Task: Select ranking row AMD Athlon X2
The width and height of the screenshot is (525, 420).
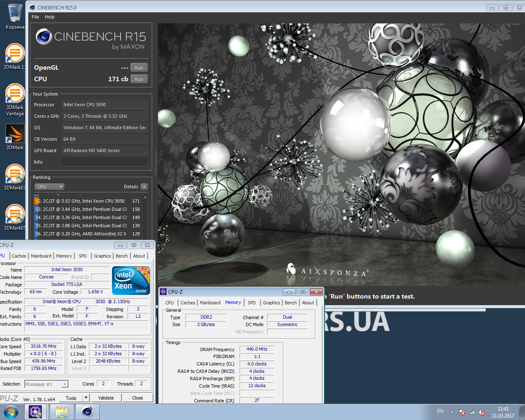Action: point(88,234)
